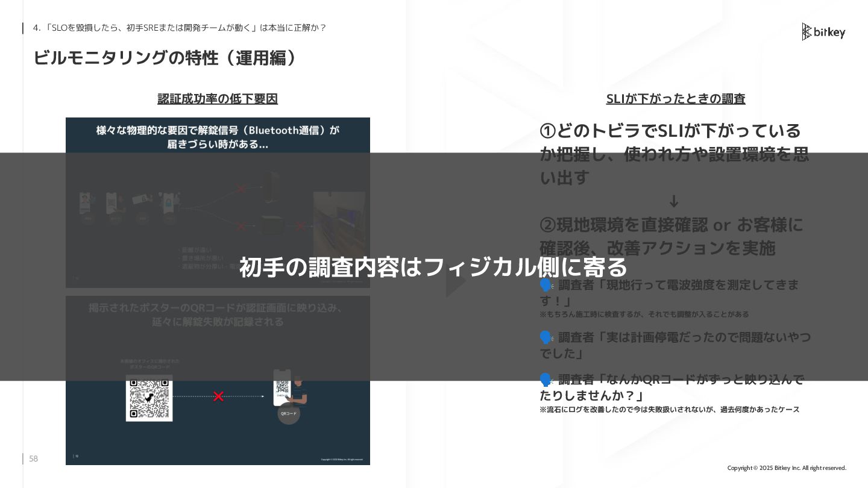Click the red X between QR poster and phone

coord(219,396)
